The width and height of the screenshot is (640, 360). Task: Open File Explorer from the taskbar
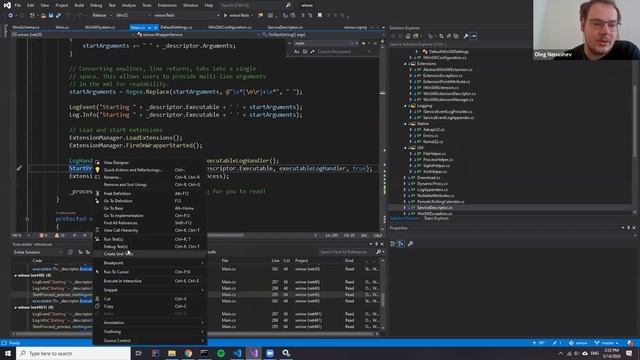(172, 353)
